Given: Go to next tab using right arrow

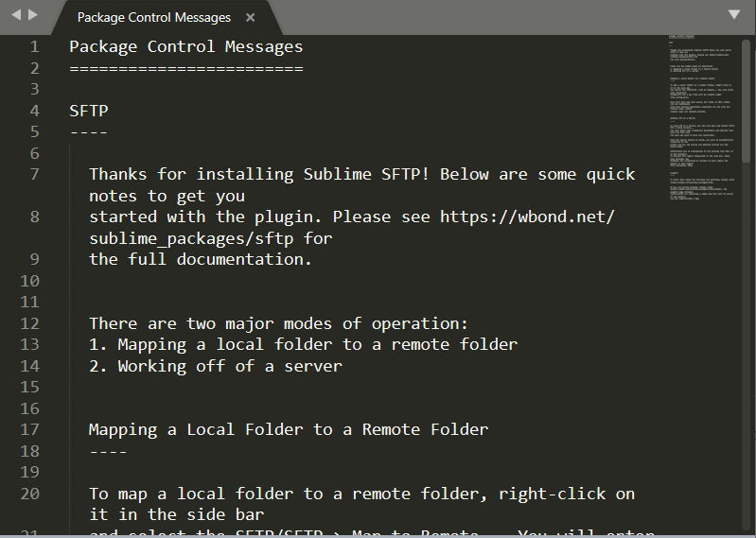Looking at the screenshot, I should coord(33,15).
